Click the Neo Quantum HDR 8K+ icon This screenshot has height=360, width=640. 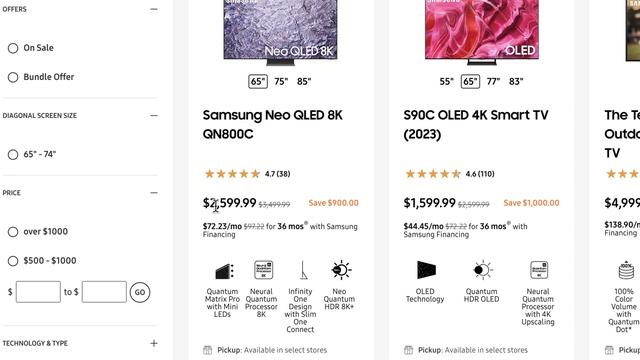[341, 270]
